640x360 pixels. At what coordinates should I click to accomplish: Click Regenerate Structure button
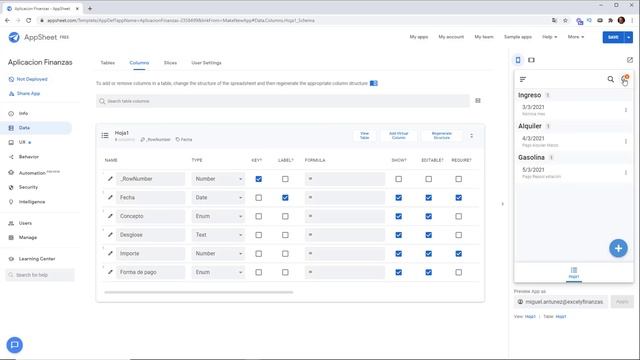(442, 136)
